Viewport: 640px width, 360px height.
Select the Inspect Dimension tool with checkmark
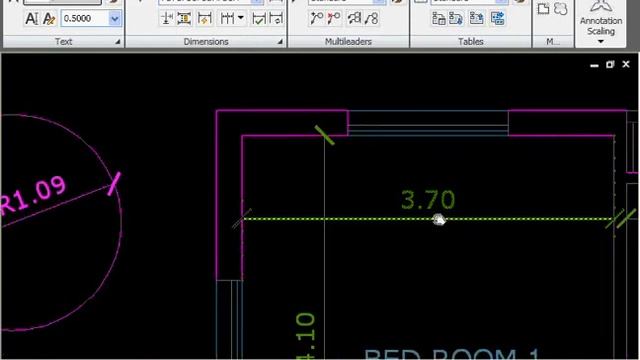tap(259, 18)
